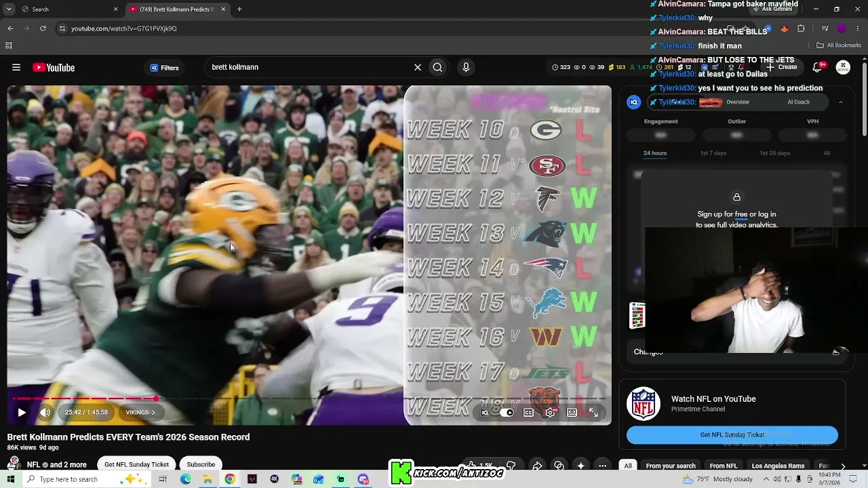868x488 pixels.
Task: Select the Los Angeles Rams chip
Action: (778, 466)
